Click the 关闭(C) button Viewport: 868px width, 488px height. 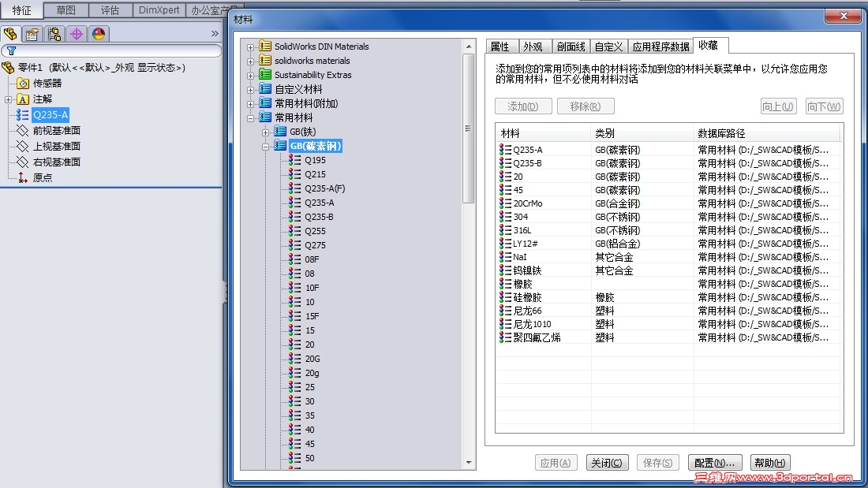[608, 463]
